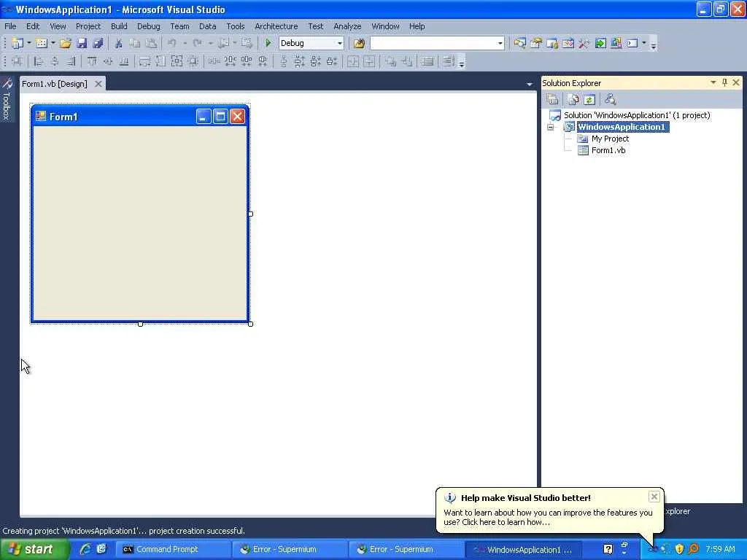Click Properties icon in Solution Explorer toolbar
This screenshot has height=560, width=747.
552,99
